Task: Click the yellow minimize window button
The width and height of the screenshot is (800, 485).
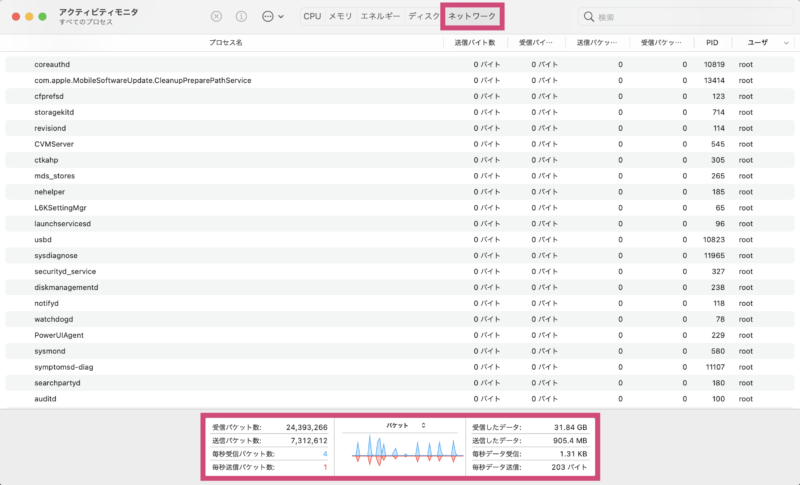Action: pyautogui.click(x=29, y=17)
